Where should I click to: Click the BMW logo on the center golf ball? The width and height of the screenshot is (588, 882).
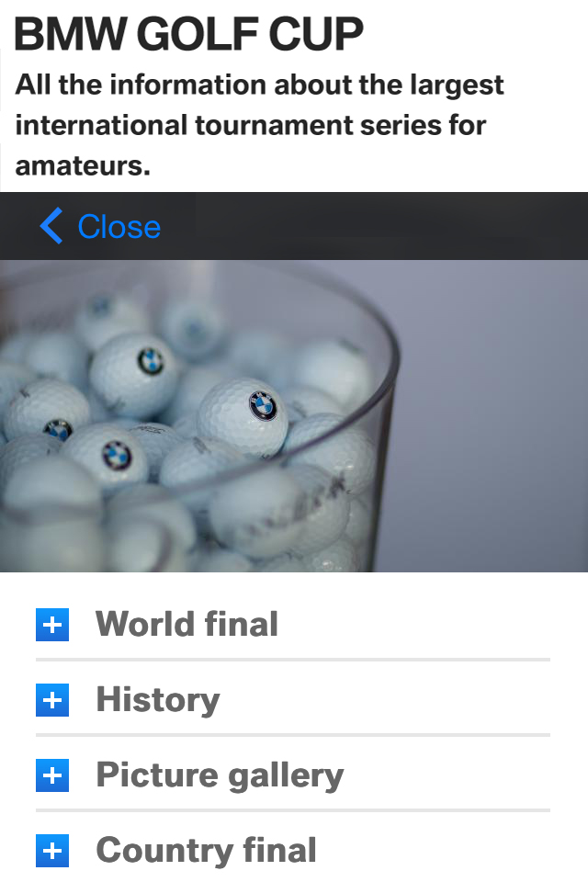(x=262, y=405)
